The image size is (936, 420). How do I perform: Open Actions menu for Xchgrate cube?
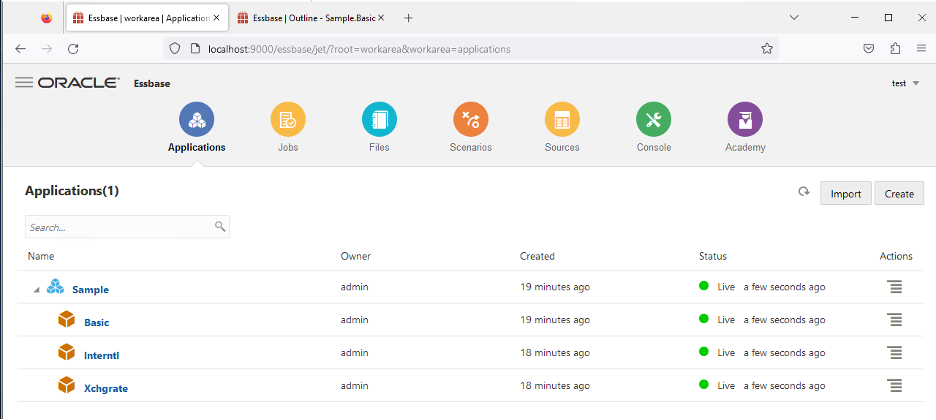click(x=895, y=385)
